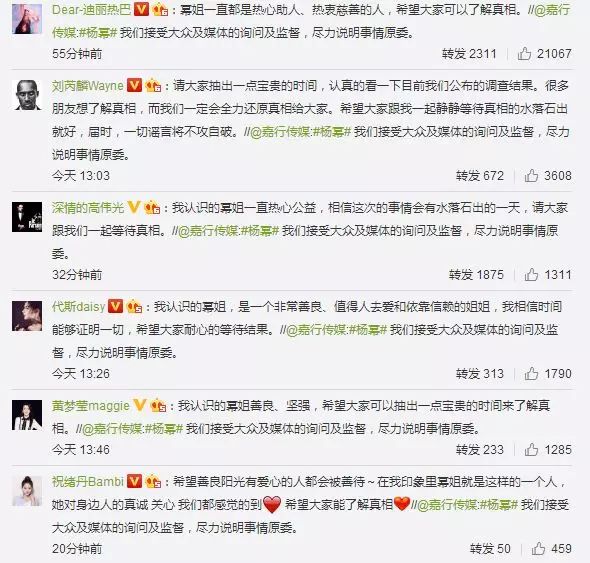Open 祝绪丹Bambi's profile avatar

[x=27, y=491]
